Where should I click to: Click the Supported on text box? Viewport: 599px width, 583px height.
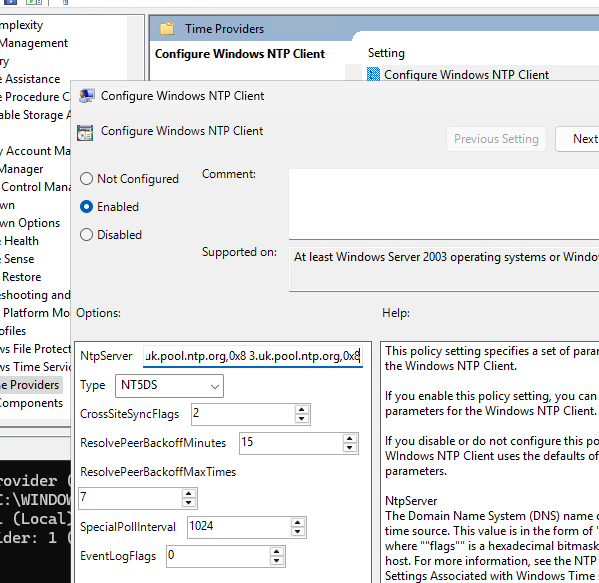(444, 269)
